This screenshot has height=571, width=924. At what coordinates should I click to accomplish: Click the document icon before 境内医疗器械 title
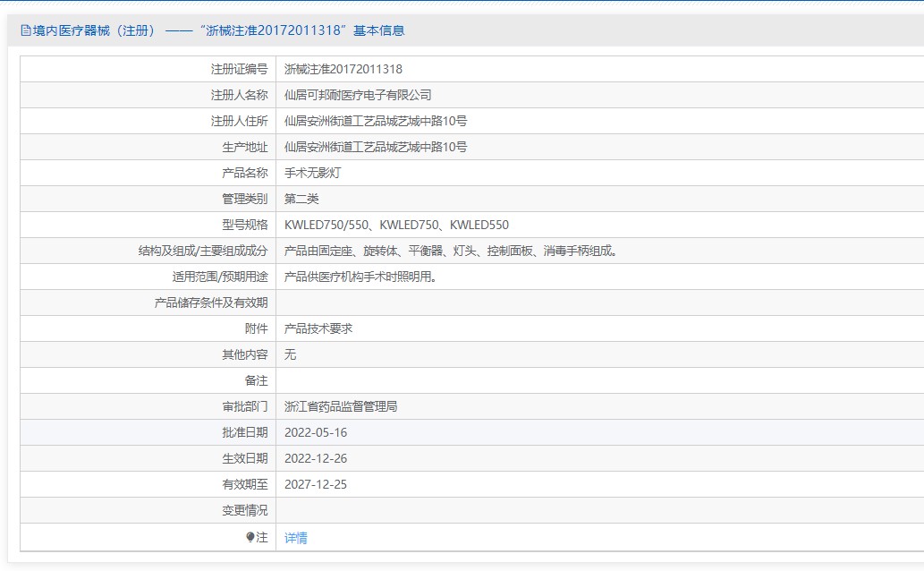(26, 30)
